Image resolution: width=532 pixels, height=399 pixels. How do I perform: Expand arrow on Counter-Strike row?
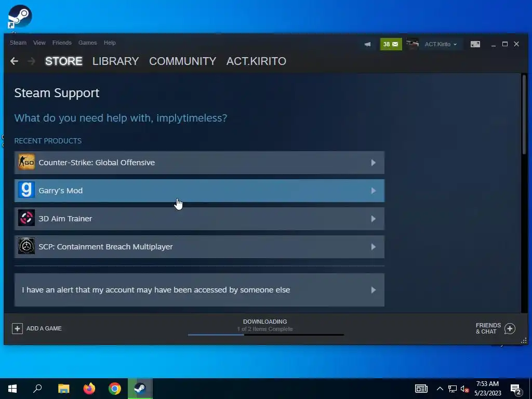click(x=373, y=163)
